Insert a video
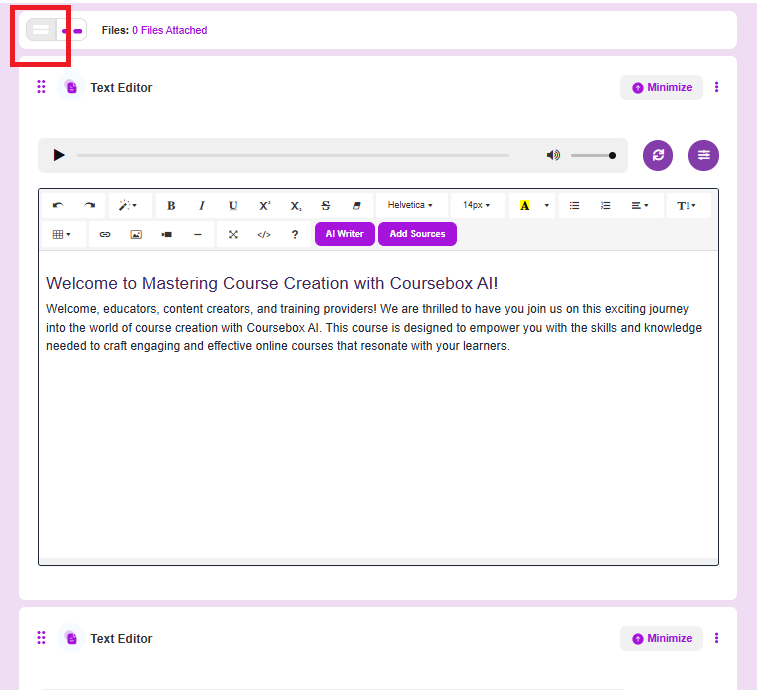This screenshot has height=690, width=757. coord(167,234)
